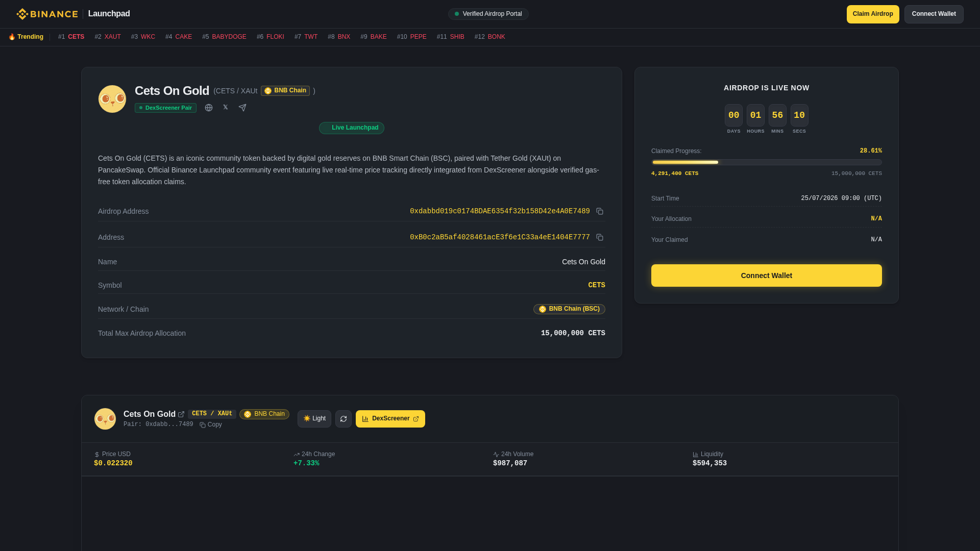The image size is (980, 551).
Task: Click the Cets On Gold cat logo in header card
Action: [x=112, y=99]
